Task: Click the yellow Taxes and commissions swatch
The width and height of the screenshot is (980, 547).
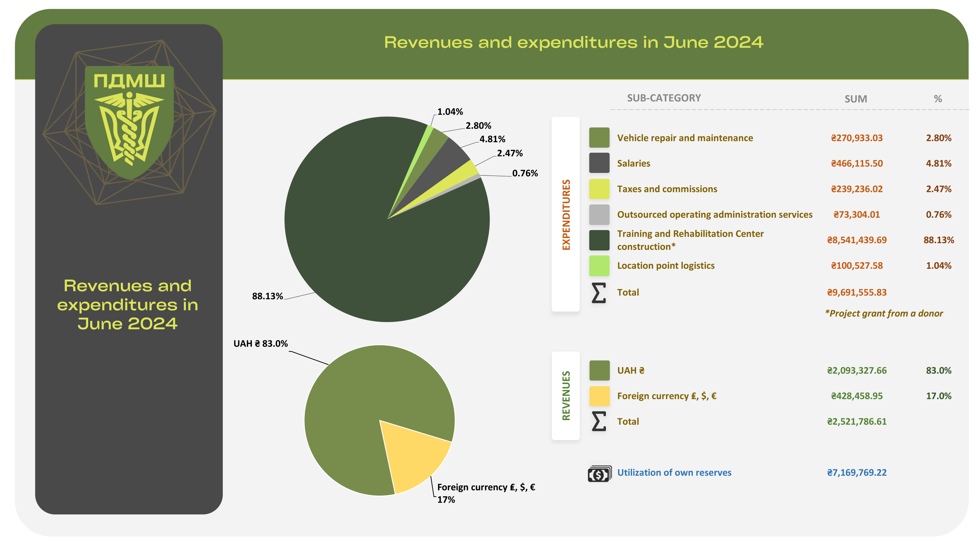Action: click(x=599, y=189)
